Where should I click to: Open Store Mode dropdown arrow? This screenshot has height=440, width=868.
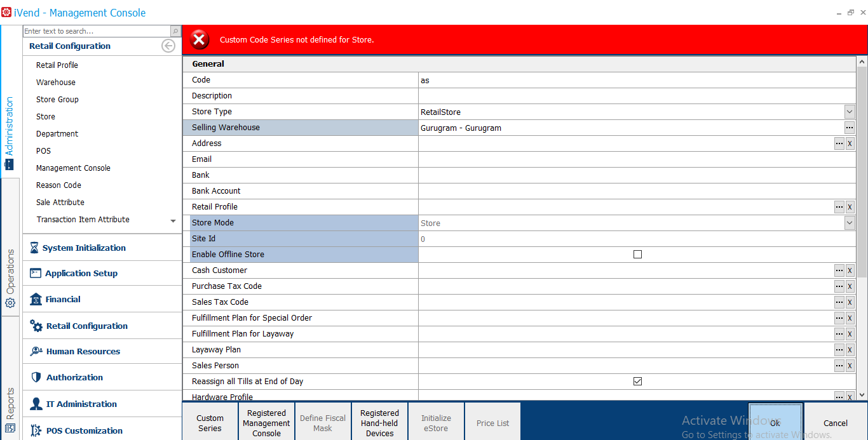tap(850, 223)
